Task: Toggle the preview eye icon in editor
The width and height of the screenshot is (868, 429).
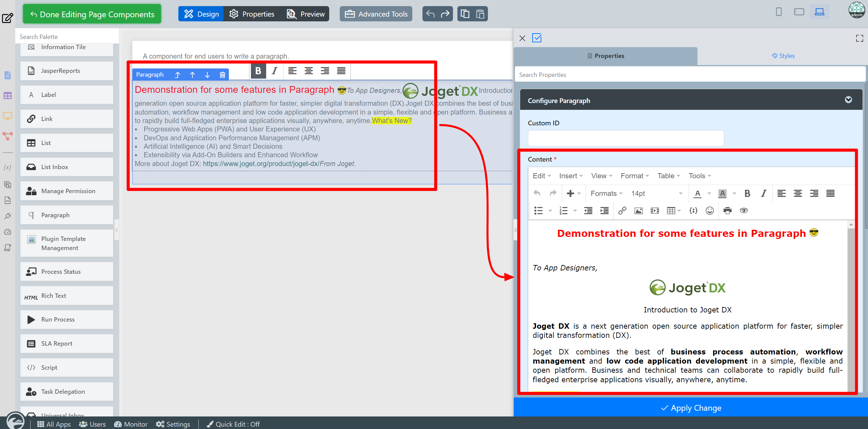Action: point(744,211)
